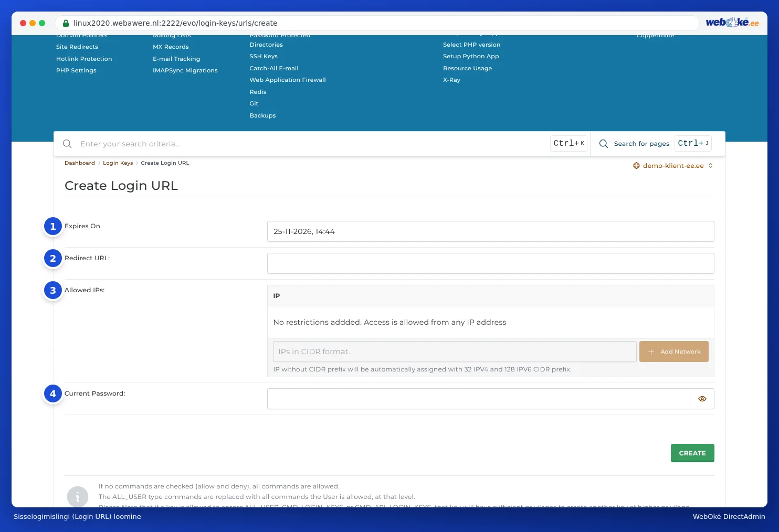Open PHP Settings menu item

[76, 70]
